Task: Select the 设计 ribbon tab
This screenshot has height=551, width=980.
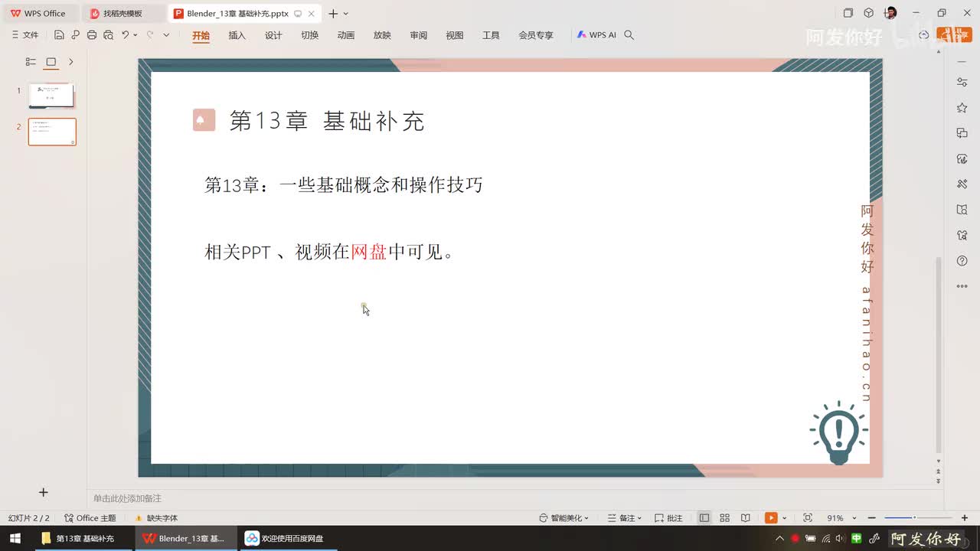Action: (273, 35)
